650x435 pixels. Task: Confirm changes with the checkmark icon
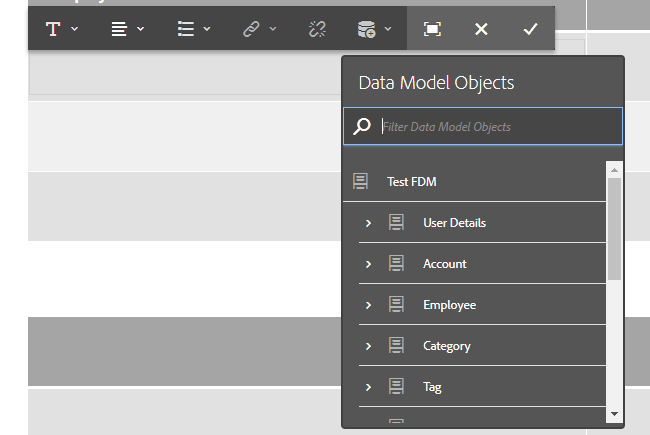point(530,29)
